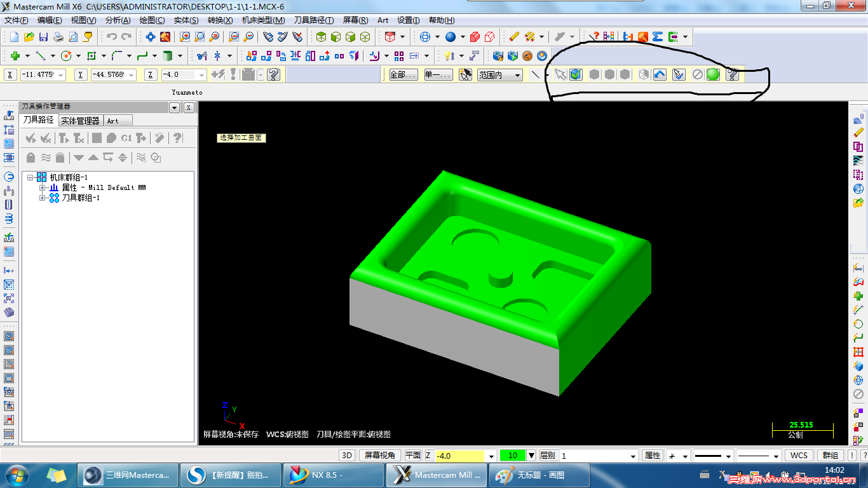Image resolution: width=868 pixels, height=488 pixels.
Task: Switch to the 无标题 - 画图 taskbar window
Action: click(x=539, y=475)
